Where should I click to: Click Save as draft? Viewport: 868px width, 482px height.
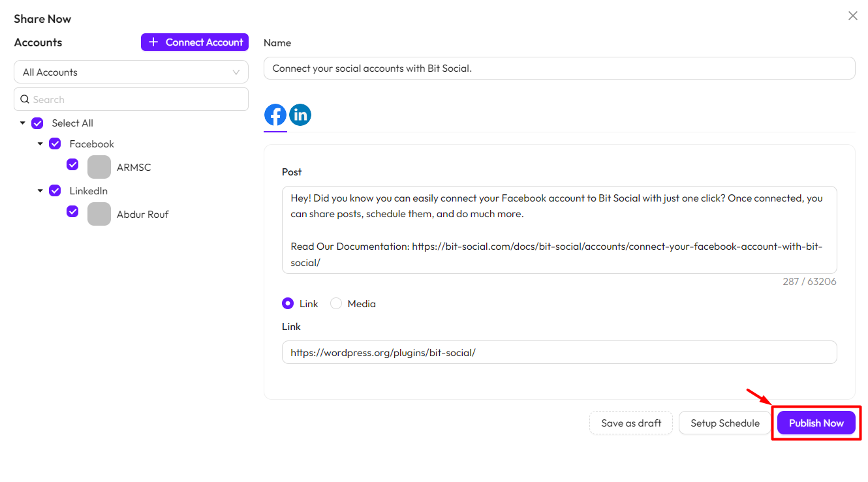click(631, 423)
